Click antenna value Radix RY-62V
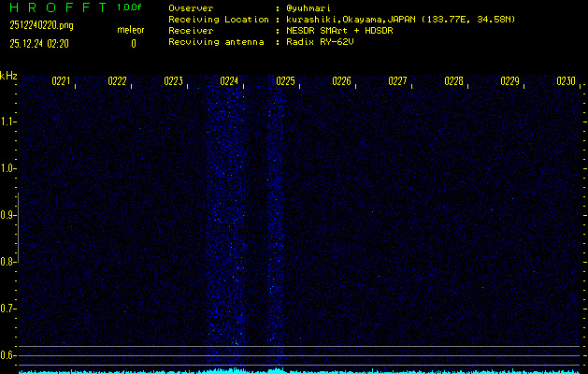 [320, 42]
